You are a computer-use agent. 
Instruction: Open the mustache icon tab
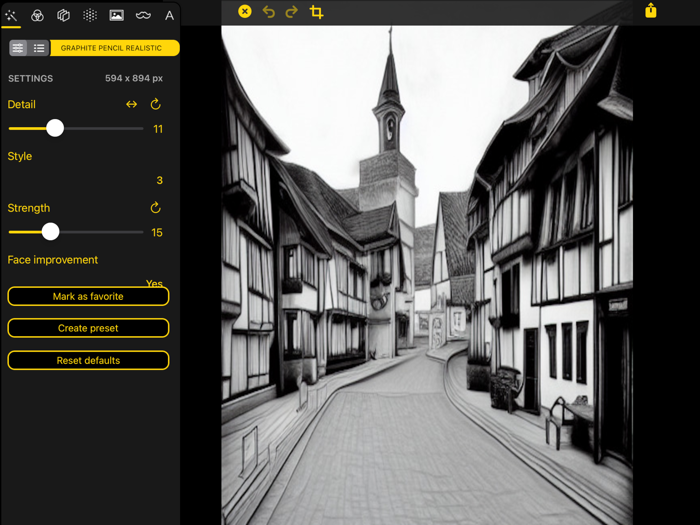click(143, 16)
